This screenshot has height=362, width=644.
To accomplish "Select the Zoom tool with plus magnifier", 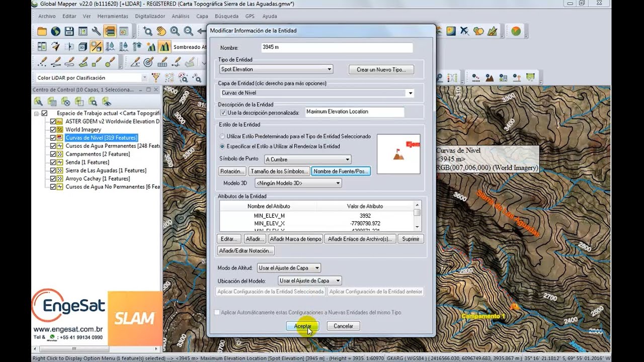I will pyautogui.click(x=147, y=31).
